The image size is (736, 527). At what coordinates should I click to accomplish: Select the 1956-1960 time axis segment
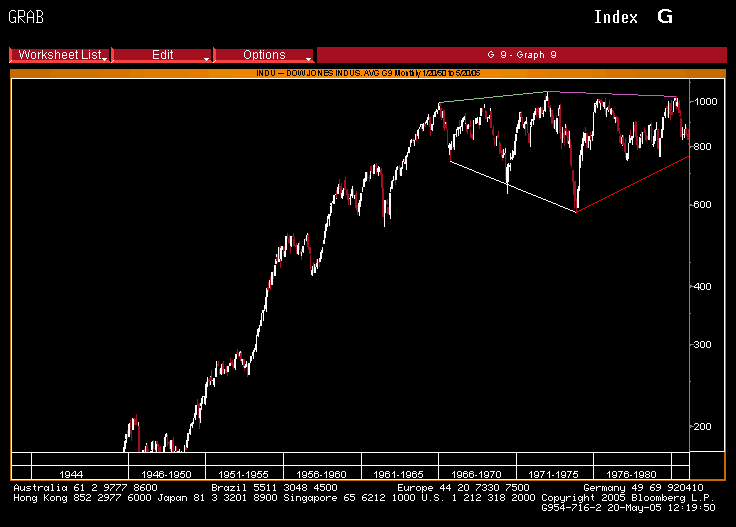[322, 472]
